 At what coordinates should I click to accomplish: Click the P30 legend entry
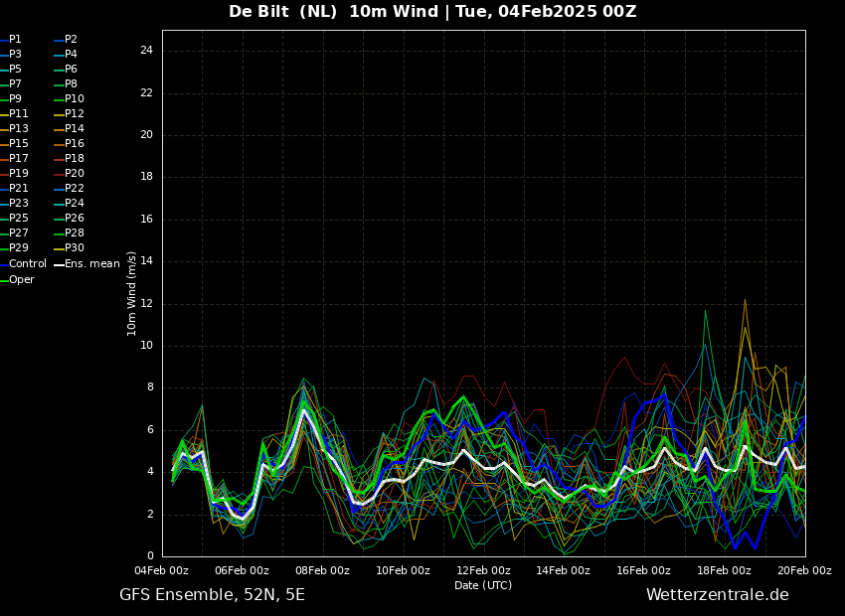[x=75, y=248]
